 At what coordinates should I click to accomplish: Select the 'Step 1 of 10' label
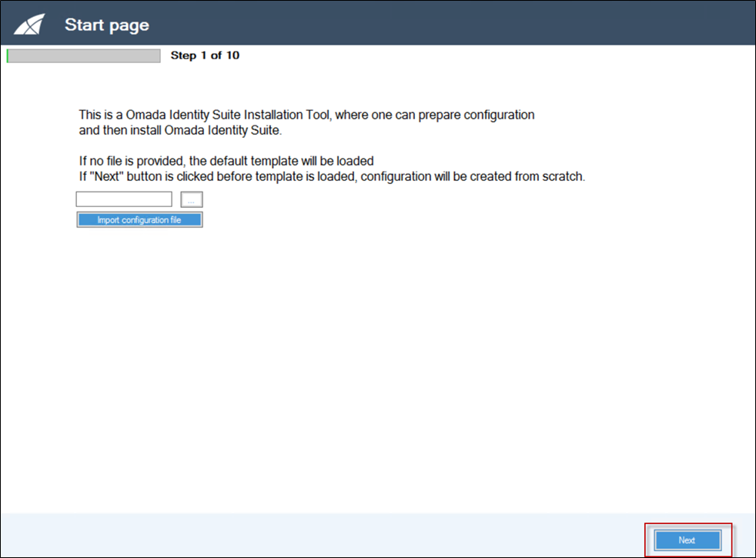point(205,55)
